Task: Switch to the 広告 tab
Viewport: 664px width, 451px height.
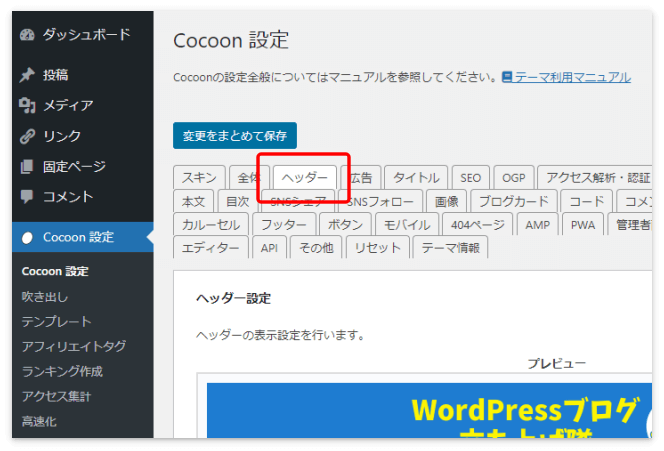Action: [x=361, y=177]
